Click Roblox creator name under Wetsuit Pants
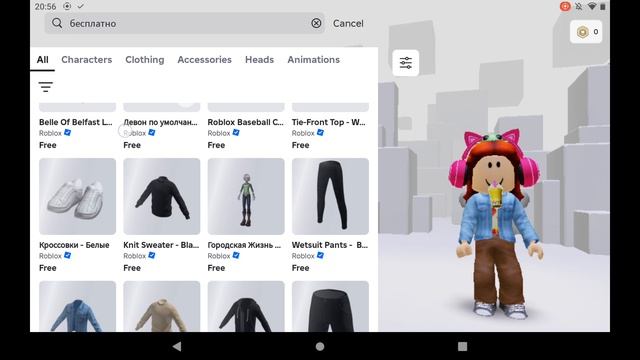 pos(303,256)
